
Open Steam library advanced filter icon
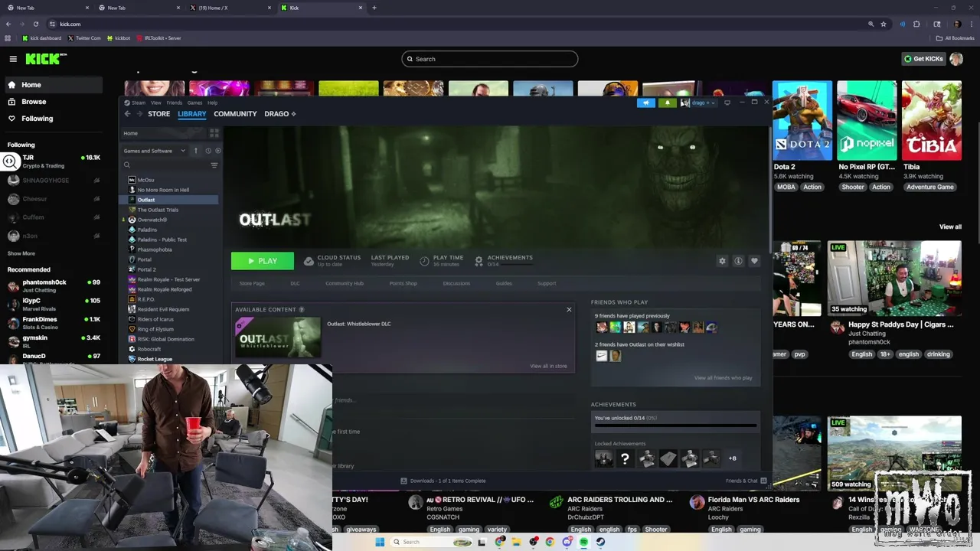tap(214, 165)
